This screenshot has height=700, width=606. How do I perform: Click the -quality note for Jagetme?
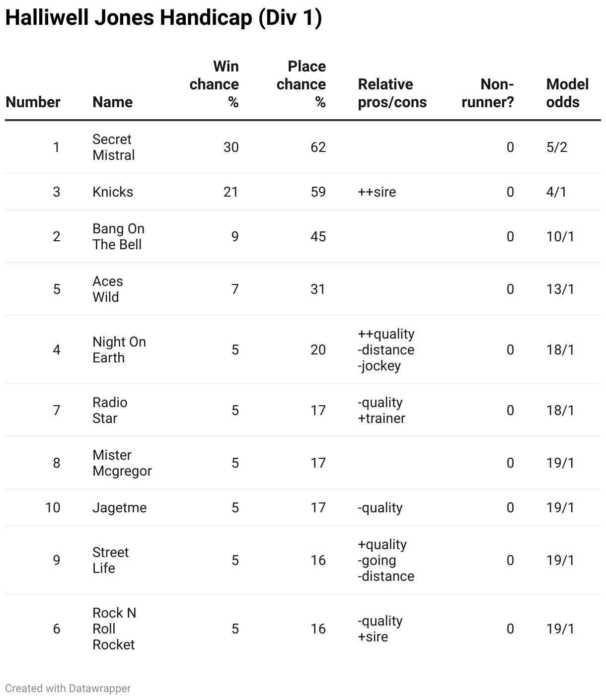pos(380,507)
